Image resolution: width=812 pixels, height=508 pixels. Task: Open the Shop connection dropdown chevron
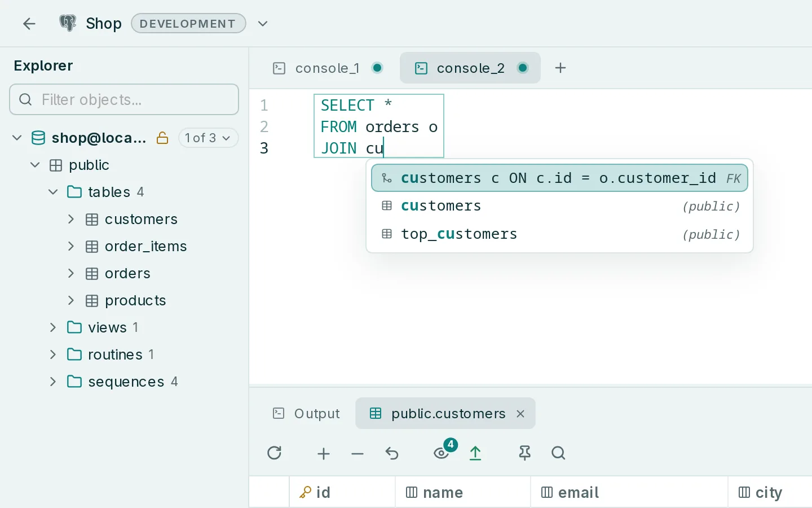tap(263, 24)
